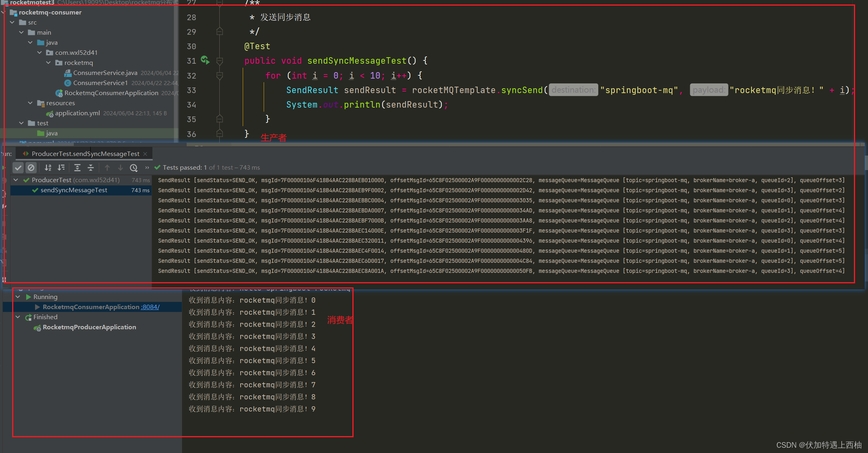The image size is (868, 453).
Task: Select ConsumerService1 in project tree
Action: pyautogui.click(x=100, y=83)
